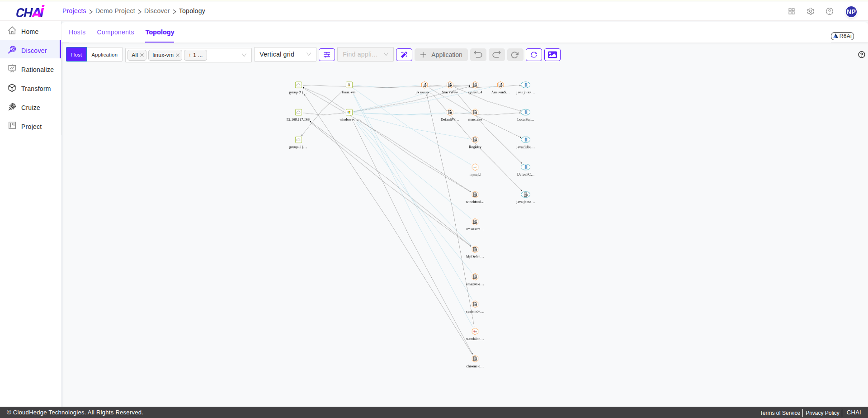Open the apps grid icon in the top bar
The height and width of the screenshot is (418, 868).
point(792,11)
